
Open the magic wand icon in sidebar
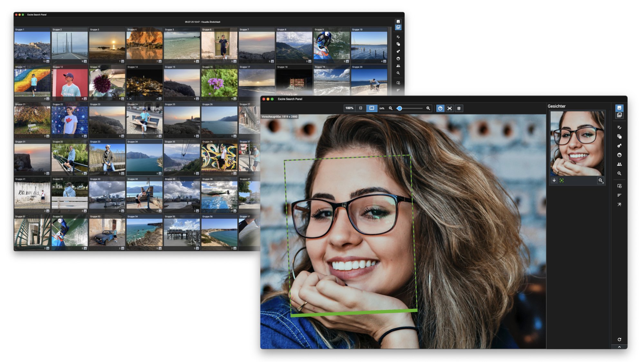619,204
